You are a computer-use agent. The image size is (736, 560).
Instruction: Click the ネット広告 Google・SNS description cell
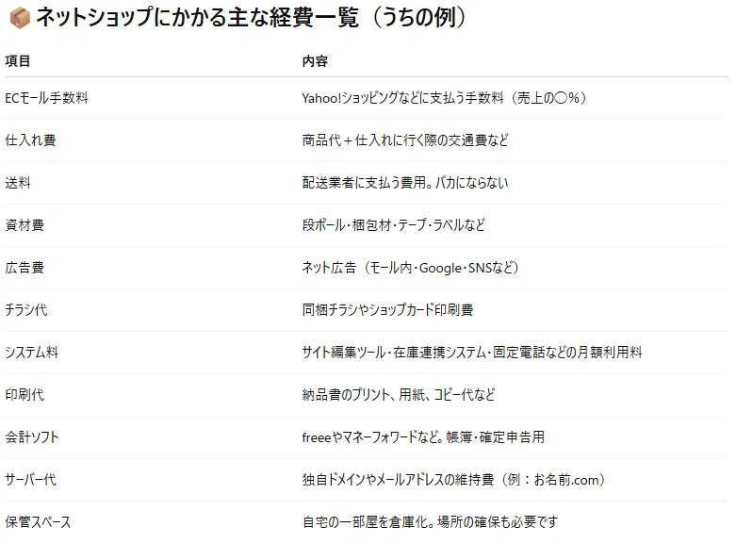(411, 268)
